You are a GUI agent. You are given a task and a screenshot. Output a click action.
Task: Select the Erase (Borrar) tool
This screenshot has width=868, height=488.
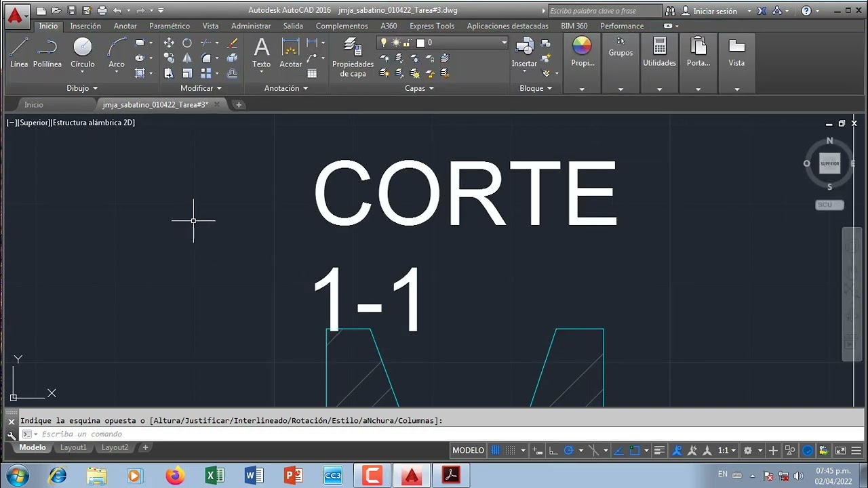coord(233,43)
